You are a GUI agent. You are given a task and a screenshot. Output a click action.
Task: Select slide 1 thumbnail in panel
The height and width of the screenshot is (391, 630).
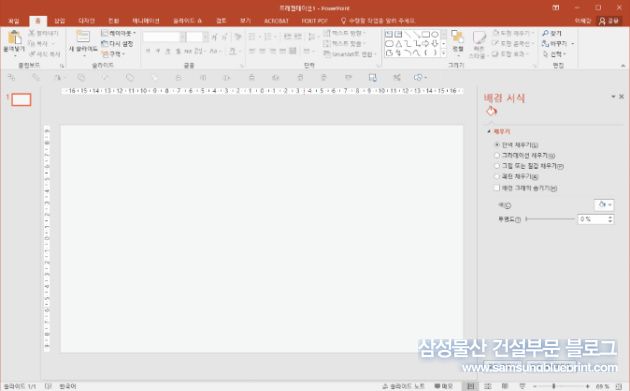(x=21, y=100)
